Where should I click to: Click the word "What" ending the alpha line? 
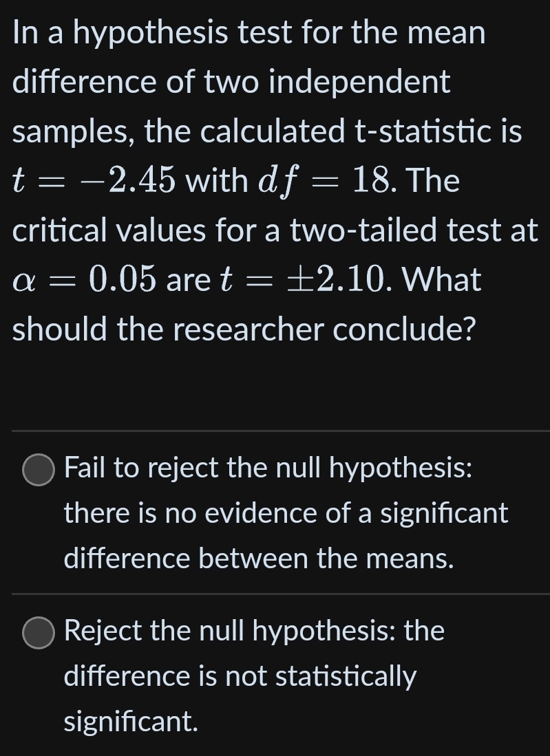pyautogui.click(x=441, y=280)
